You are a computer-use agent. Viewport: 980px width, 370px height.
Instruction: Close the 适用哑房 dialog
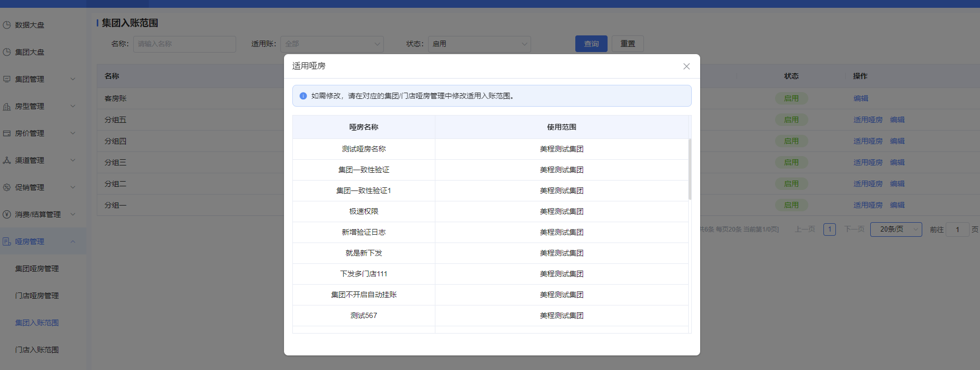(687, 66)
